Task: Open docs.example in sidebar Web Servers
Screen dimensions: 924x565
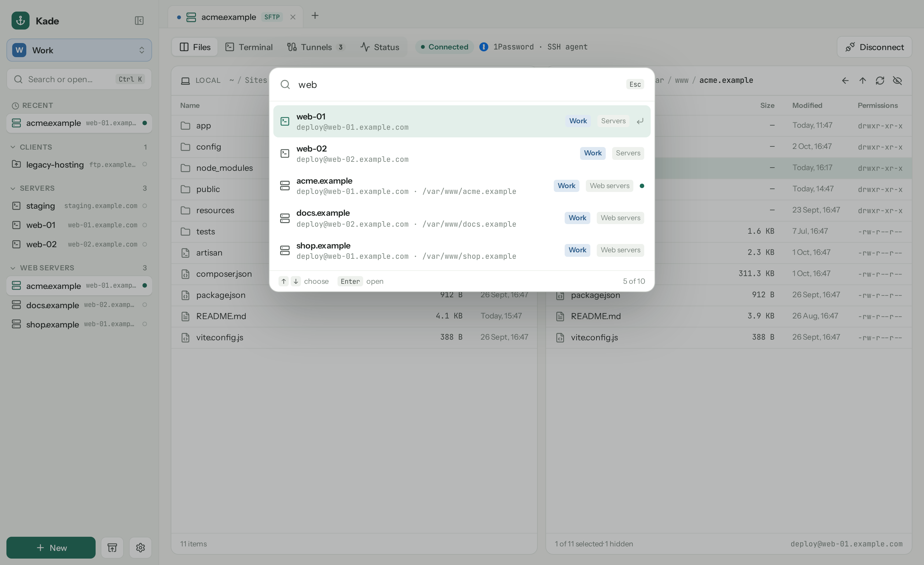Action: coord(79,305)
